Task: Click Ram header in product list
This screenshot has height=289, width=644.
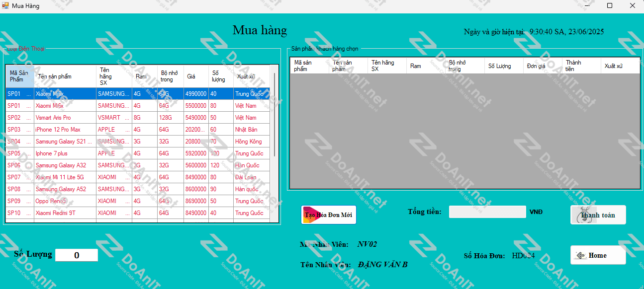Action: click(x=145, y=76)
